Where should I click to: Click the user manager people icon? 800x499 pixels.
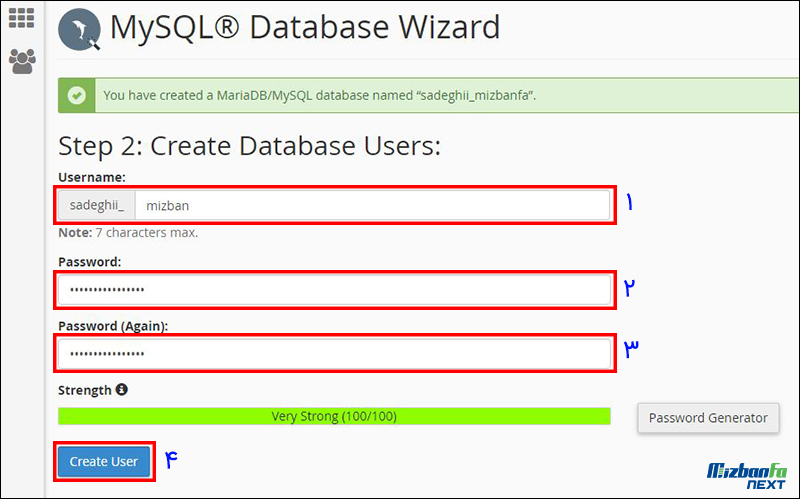(x=21, y=62)
